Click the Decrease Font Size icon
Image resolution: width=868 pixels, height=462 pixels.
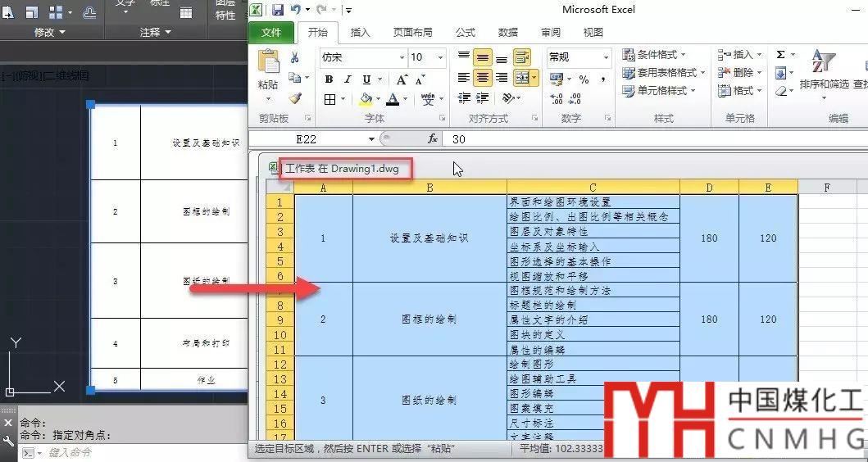point(420,79)
